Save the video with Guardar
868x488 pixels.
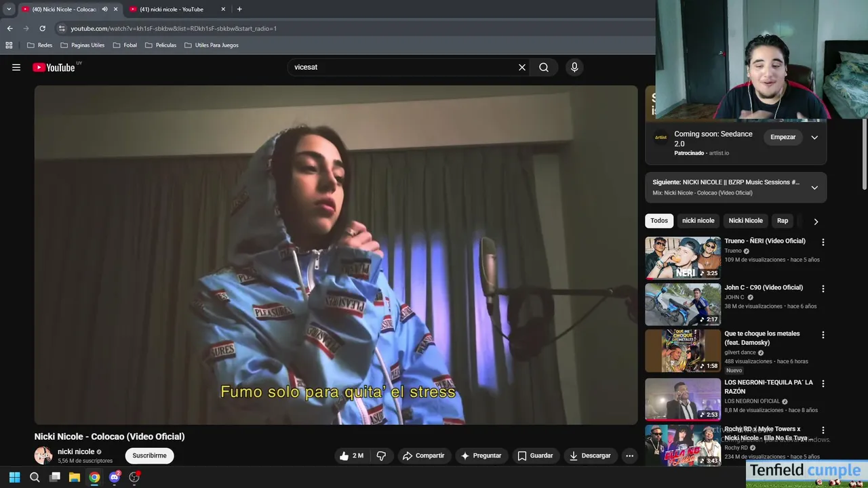535,455
